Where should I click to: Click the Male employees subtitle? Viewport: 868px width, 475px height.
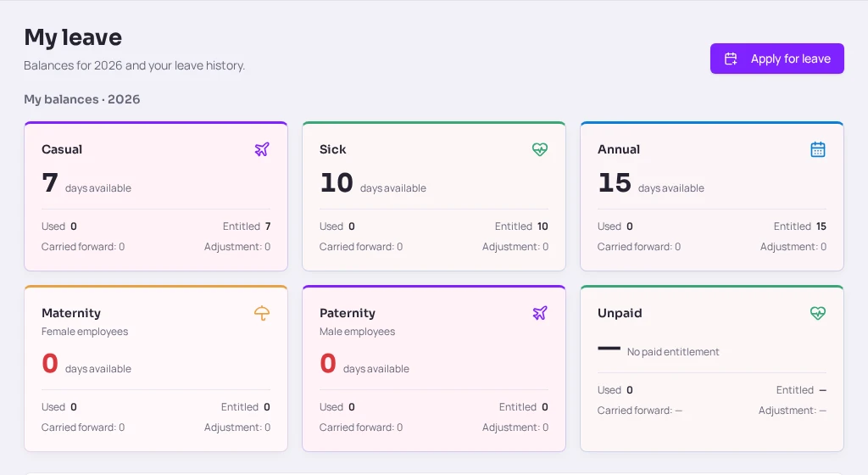click(357, 332)
